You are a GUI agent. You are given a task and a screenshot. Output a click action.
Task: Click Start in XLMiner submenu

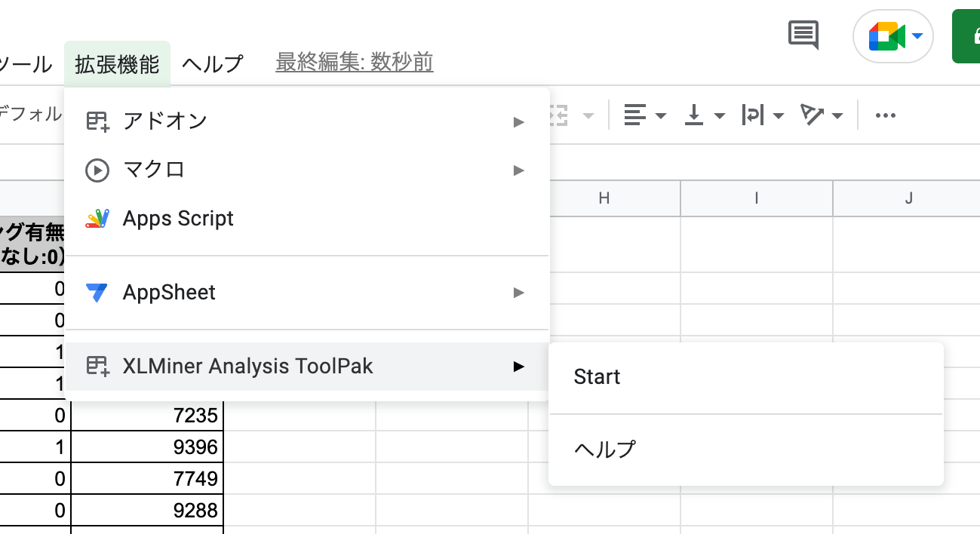point(746,377)
